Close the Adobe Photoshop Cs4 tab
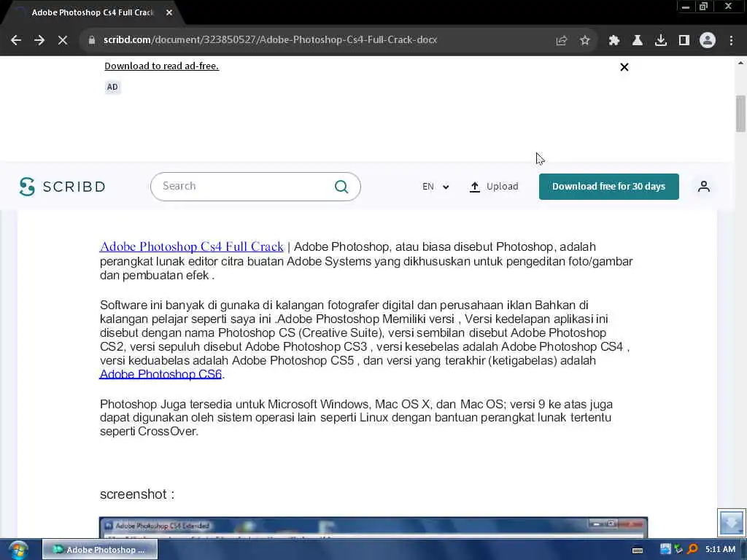Viewport: 747px width, 560px height. tap(169, 13)
